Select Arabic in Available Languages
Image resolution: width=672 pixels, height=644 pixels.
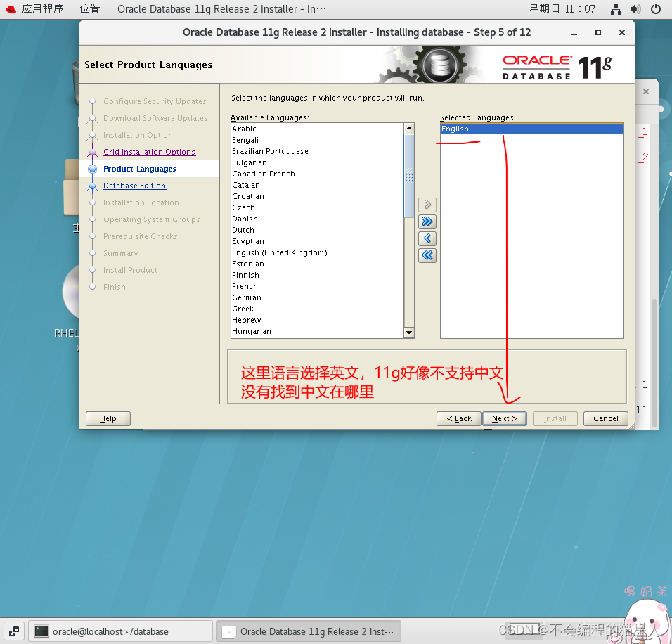coord(317,129)
